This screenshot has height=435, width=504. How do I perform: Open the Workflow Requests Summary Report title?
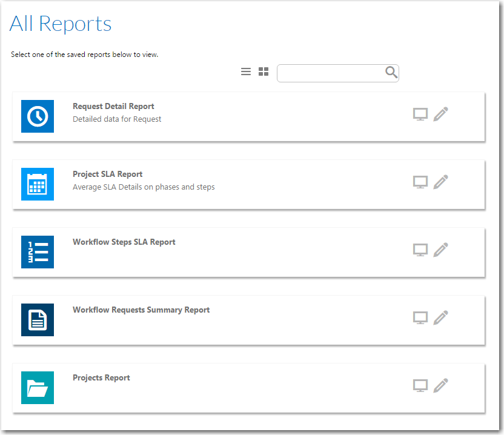(141, 310)
